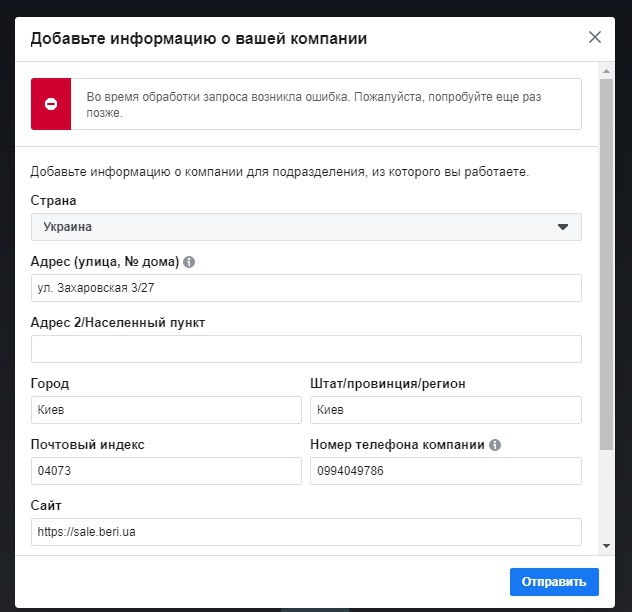632x612 pixels.
Task: Click the phone number field 0994049786
Action: (x=446, y=471)
